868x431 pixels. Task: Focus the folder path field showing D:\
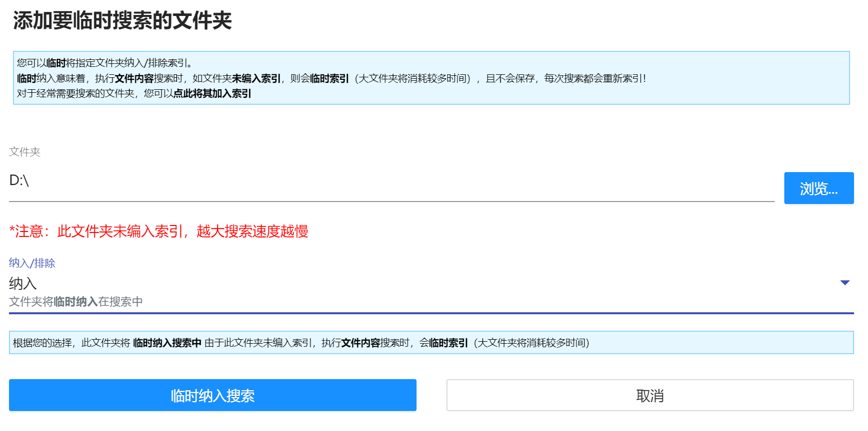click(x=391, y=181)
